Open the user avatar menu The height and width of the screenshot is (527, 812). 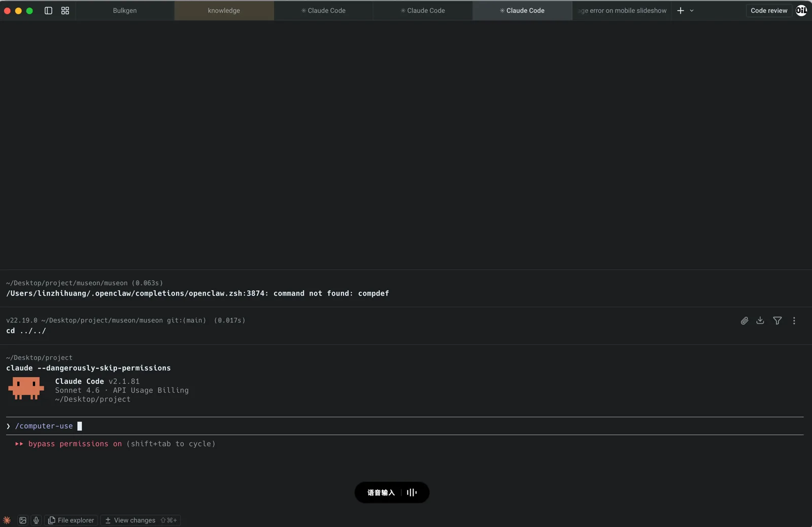click(801, 10)
